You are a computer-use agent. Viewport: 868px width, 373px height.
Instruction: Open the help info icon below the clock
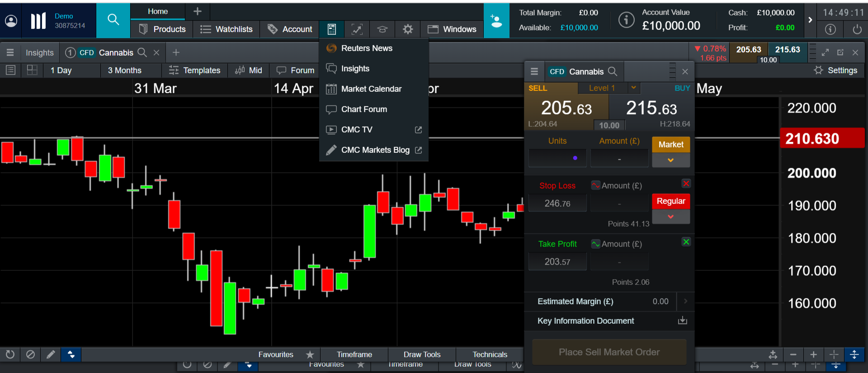pos(830,29)
